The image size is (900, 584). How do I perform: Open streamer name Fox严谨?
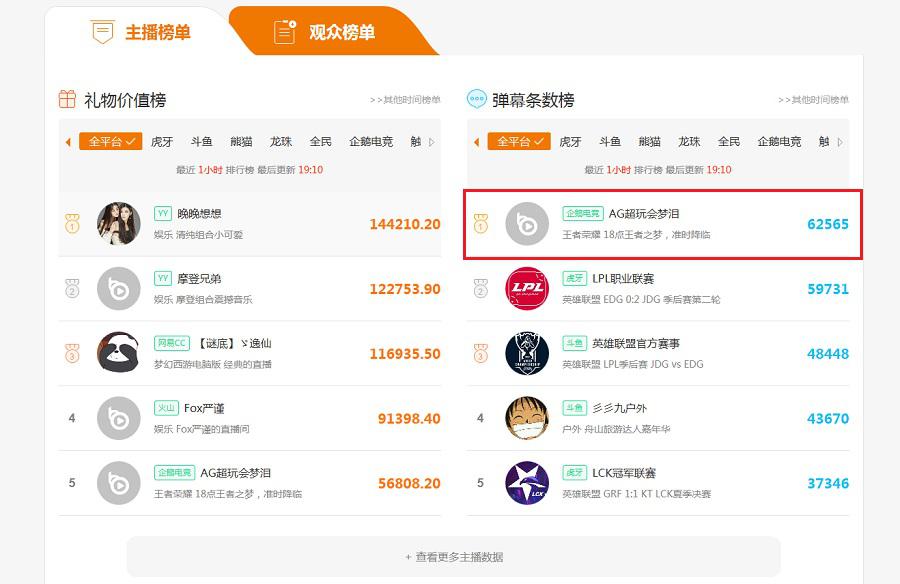coord(204,408)
